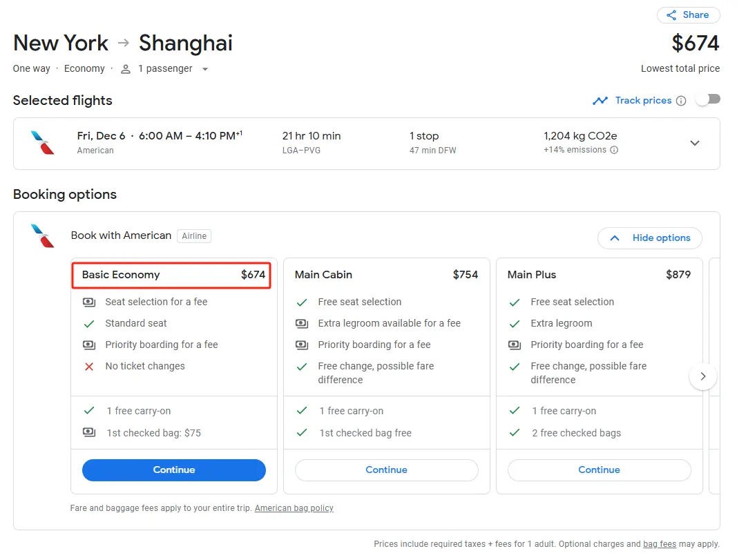Viewport: 737px width, 560px height.
Task: Click the Share button
Action: [x=688, y=15]
